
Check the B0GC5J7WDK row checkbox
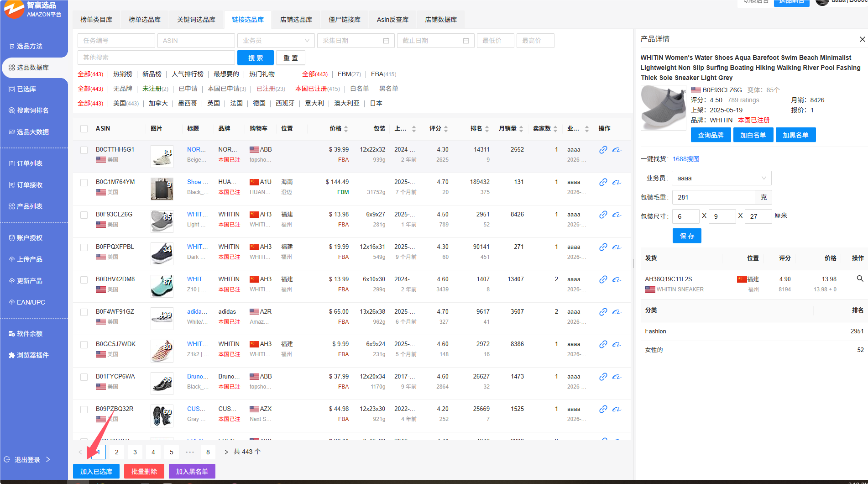(84, 345)
